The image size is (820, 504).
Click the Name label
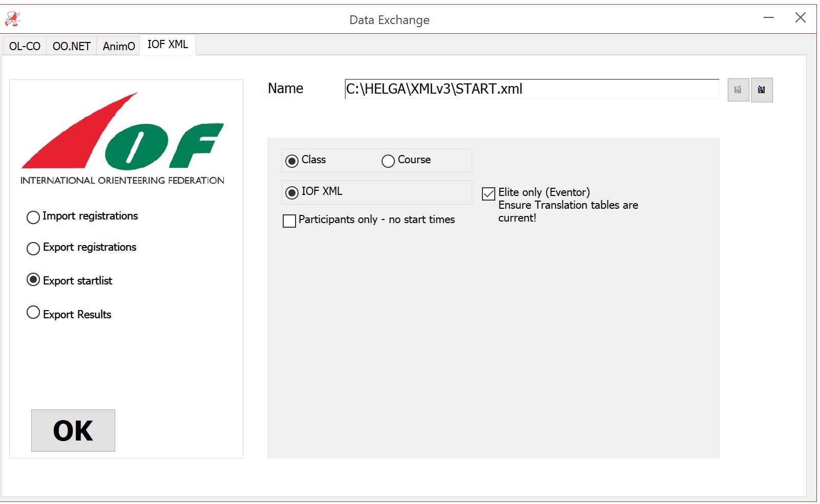click(285, 89)
